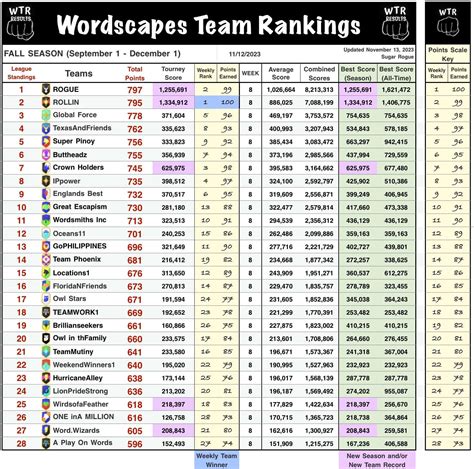Click the FALL SEASON date range text
This screenshot has height=469, width=474.
(x=92, y=54)
